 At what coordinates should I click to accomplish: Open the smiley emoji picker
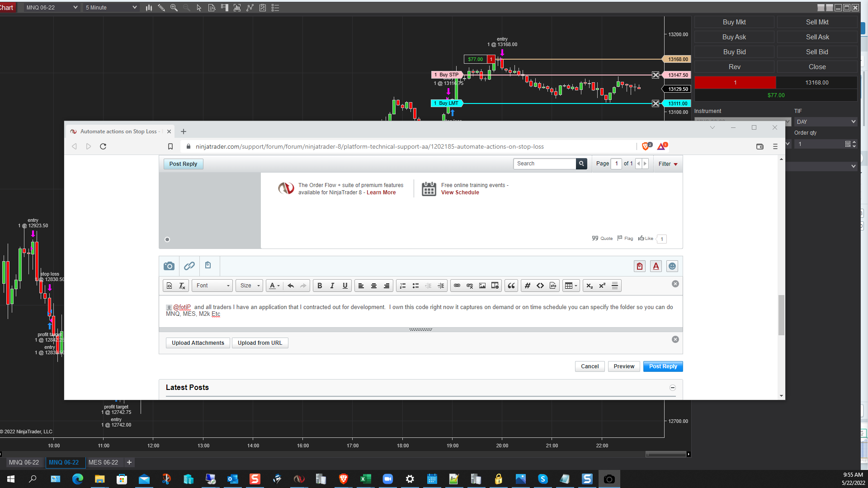point(672,266)
